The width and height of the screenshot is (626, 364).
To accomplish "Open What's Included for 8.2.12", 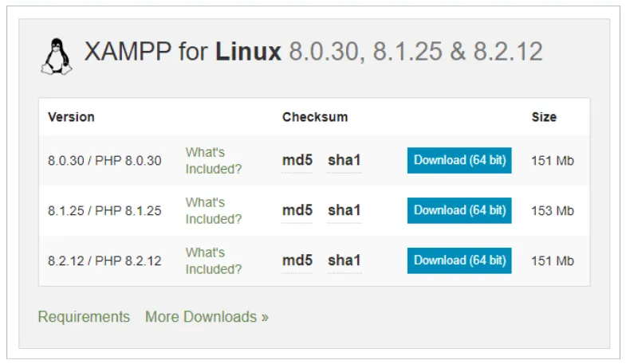I will pyautogui.click(x=214, y=260).
